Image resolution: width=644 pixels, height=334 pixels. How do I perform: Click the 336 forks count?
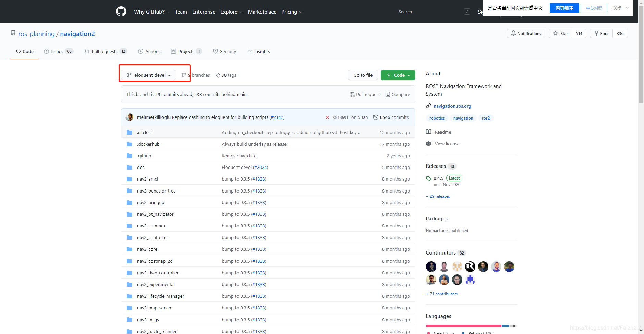pyautogui.click(x=620, y=34)
